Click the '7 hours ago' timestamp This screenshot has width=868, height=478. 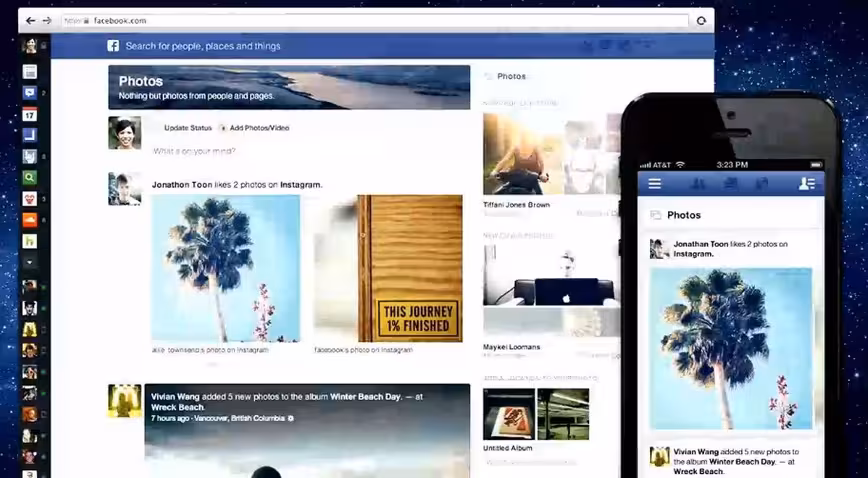click(x=169, y=418)
